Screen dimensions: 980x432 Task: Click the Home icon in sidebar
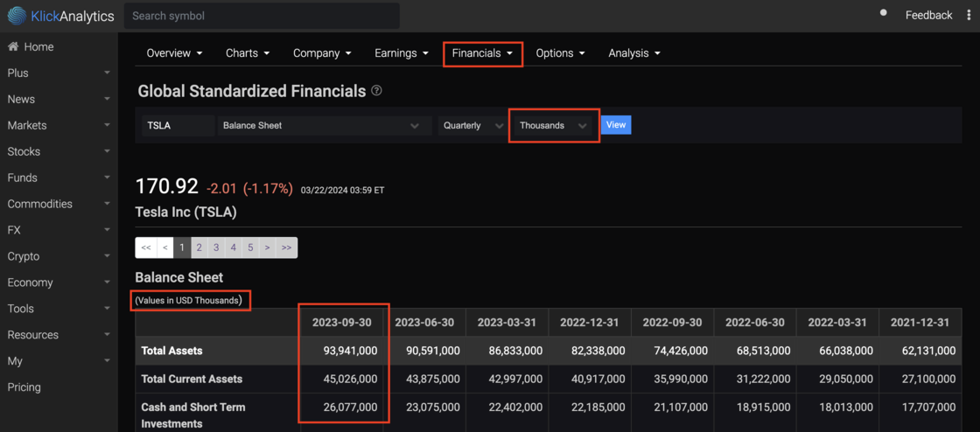point(12,47)
